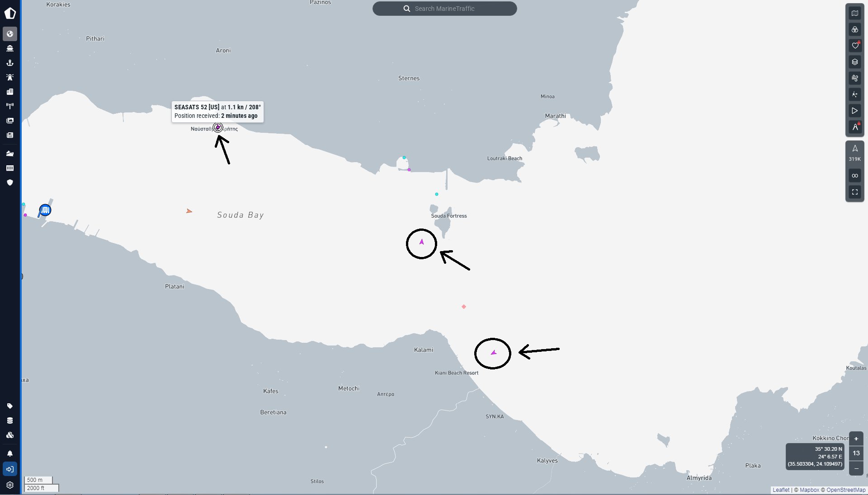Open the photos gallery icon
Image resolution: width=868 pixels, height=495 pixels.
[x=10, y=121]
